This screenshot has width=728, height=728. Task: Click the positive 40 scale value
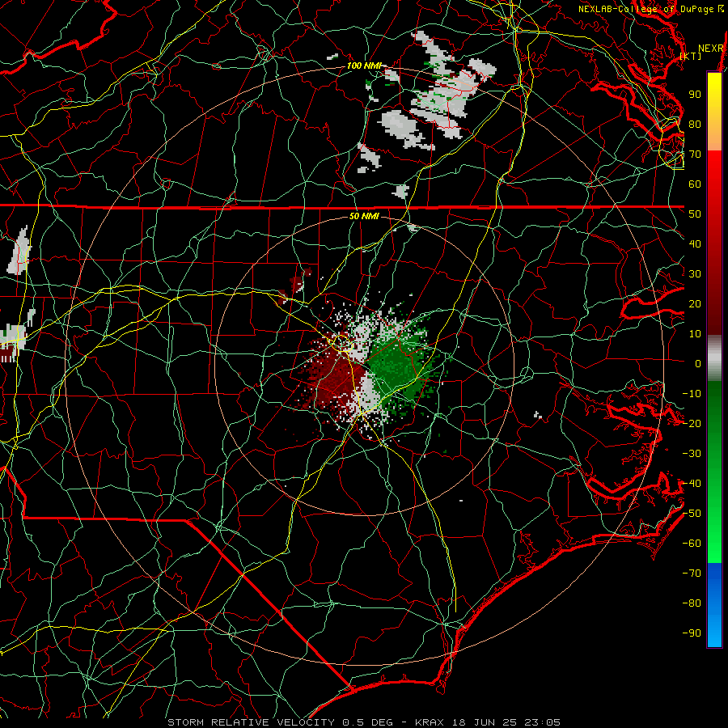pyautogui.click(x=695, y=243)
